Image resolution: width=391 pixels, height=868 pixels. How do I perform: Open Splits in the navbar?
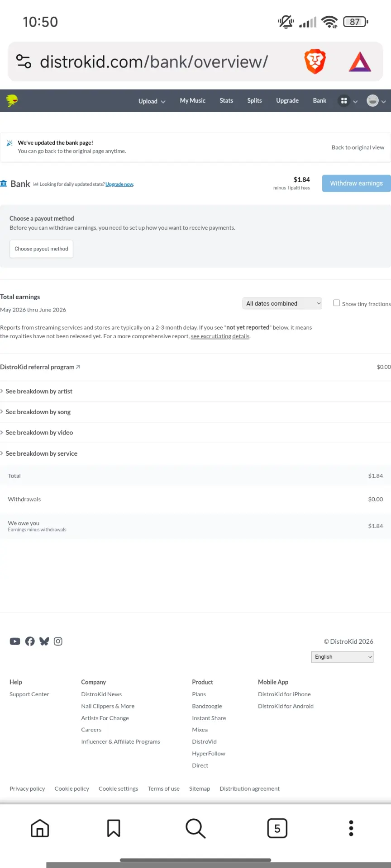click(254, 100)
